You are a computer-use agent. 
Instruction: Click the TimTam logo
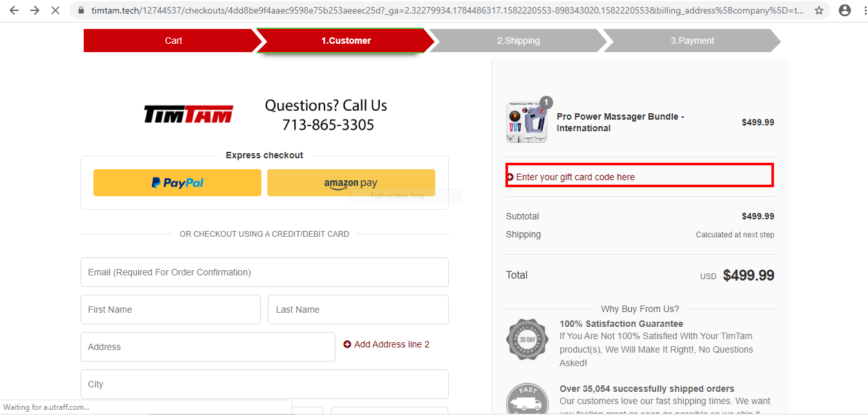[188, 115]
